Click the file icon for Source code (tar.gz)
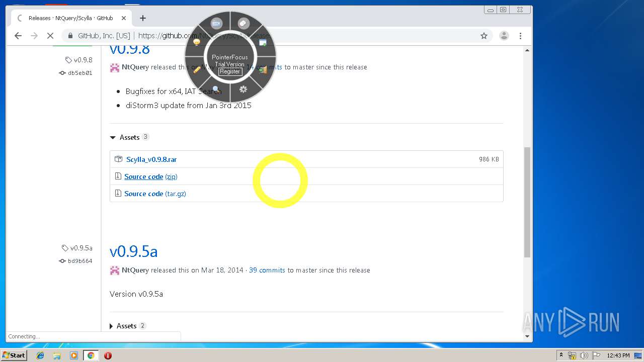The width and height of the screenshot is (644, 362). pos(118,193)
